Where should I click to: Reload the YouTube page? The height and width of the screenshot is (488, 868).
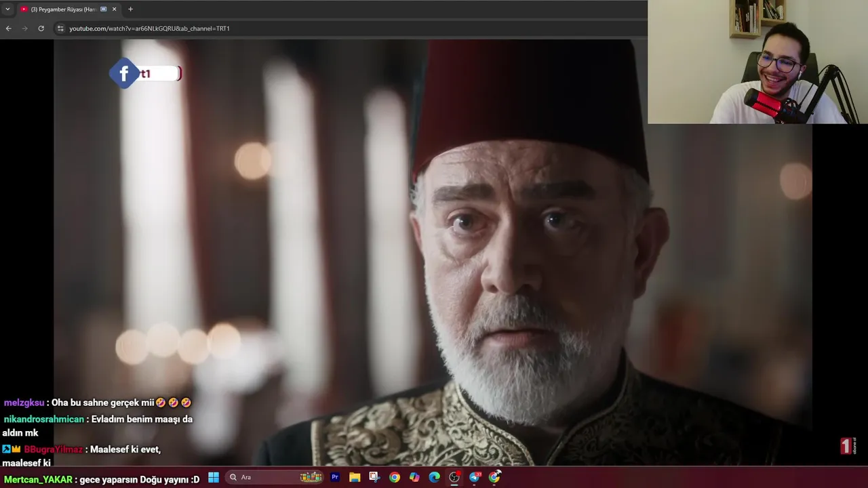click(x=41, y=28)
